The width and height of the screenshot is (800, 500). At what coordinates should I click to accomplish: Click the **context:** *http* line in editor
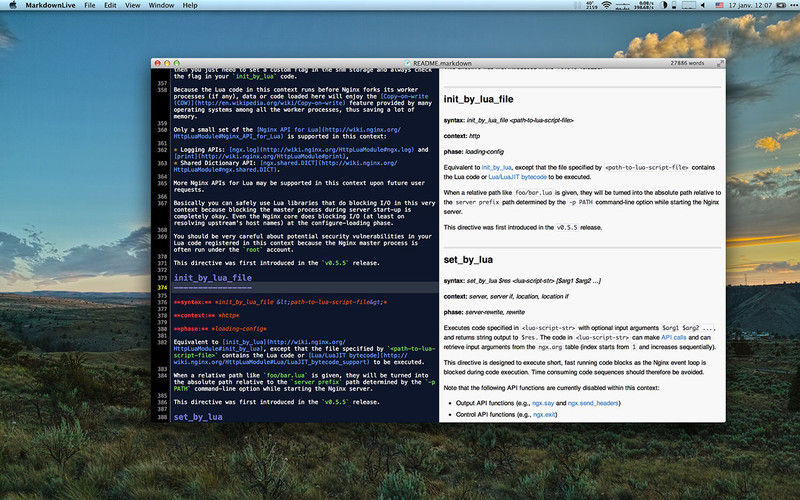tap(206, 315)
